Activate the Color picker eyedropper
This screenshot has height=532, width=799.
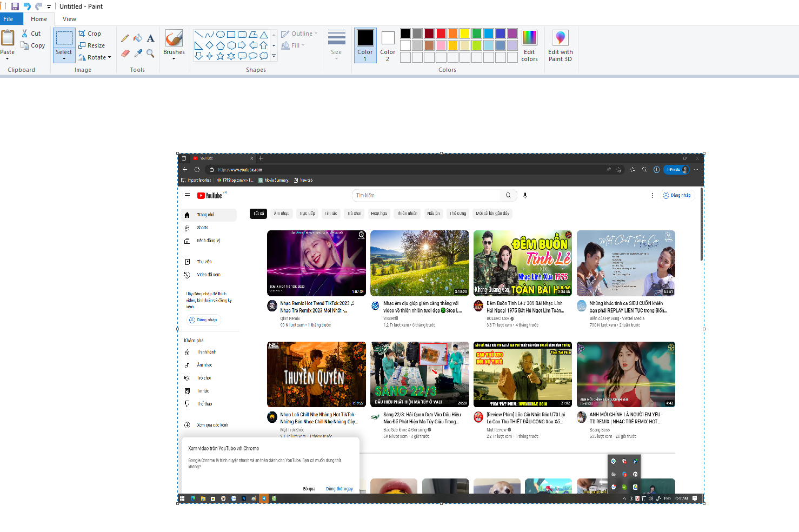138,53
